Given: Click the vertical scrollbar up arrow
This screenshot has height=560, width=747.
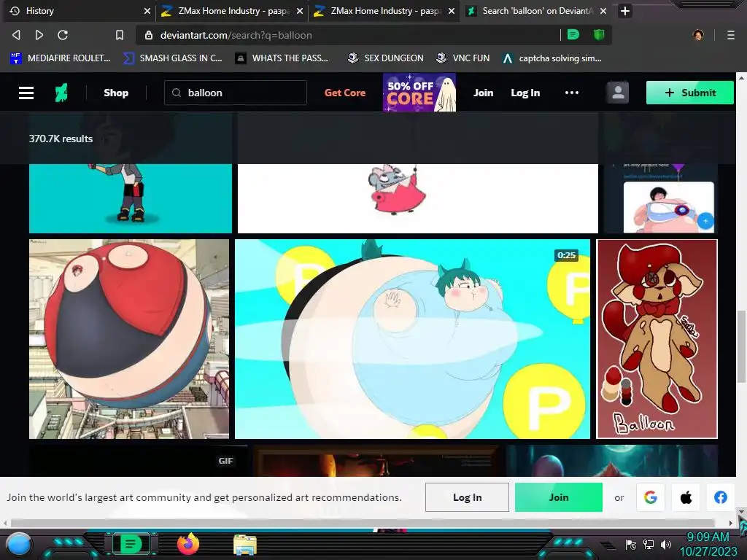Looking at the screenshot, I should (741, 77).
